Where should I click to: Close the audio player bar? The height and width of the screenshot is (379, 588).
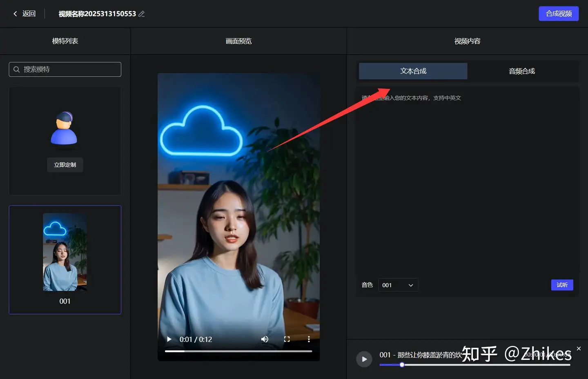[x=579, y=348]
